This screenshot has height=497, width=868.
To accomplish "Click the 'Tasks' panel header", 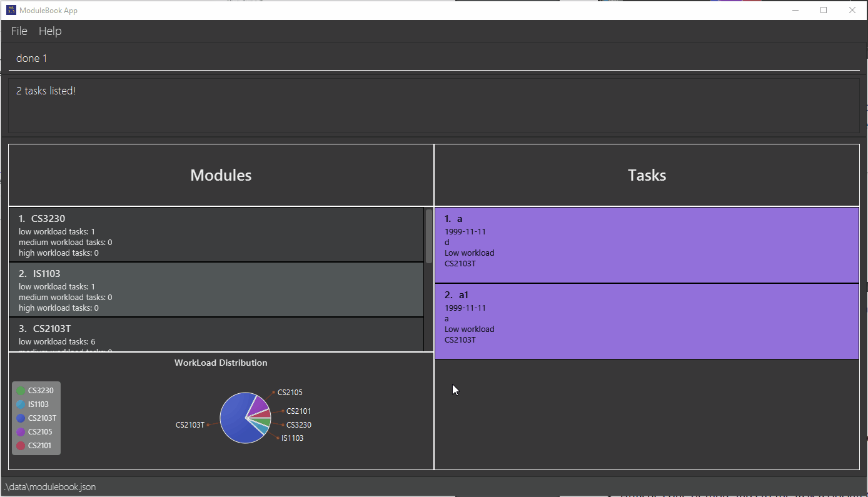I will [647, 175].
